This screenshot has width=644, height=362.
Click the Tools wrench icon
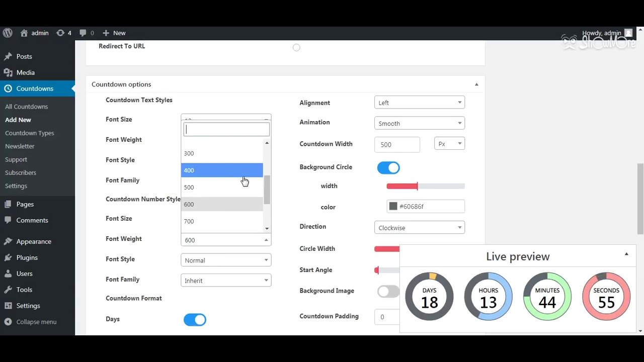8,290
